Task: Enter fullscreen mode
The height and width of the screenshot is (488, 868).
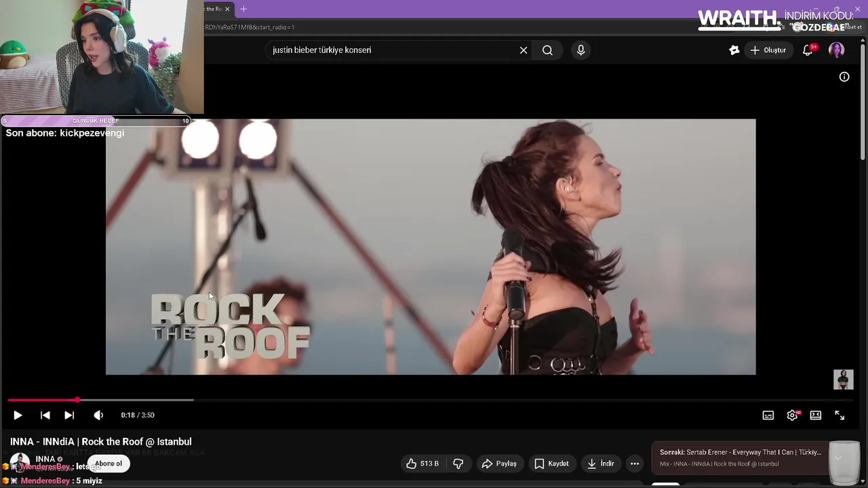Action: 840,415
